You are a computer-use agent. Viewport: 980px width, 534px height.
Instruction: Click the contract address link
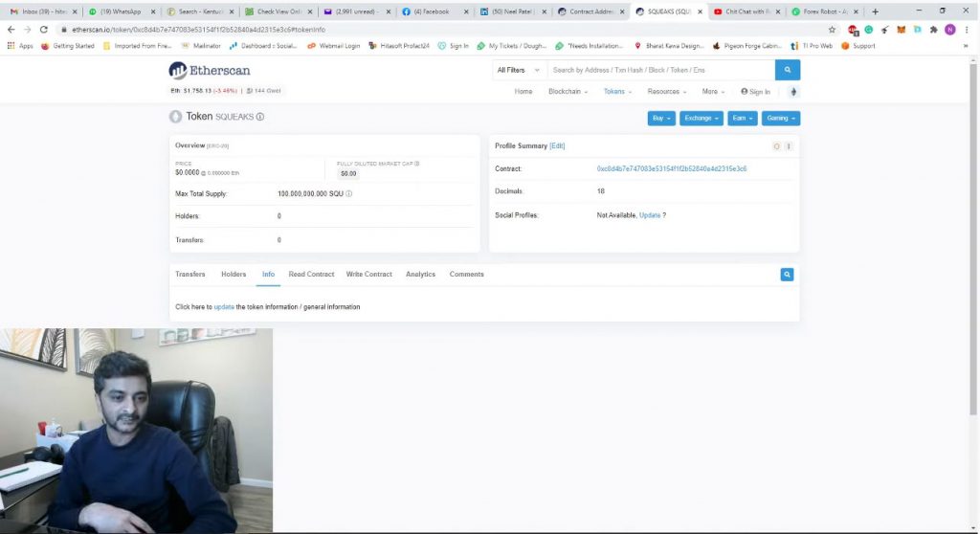tap(671, 169)
